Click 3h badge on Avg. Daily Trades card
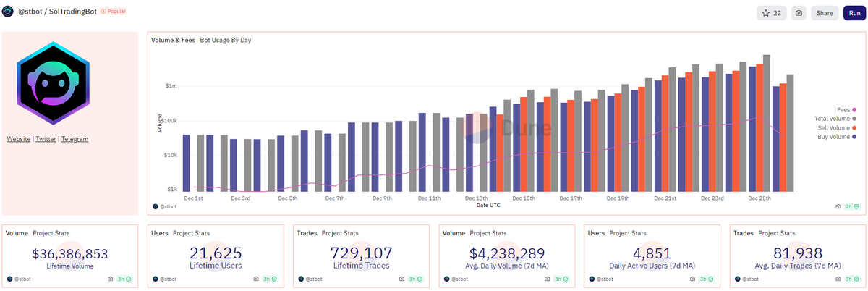 853,279
